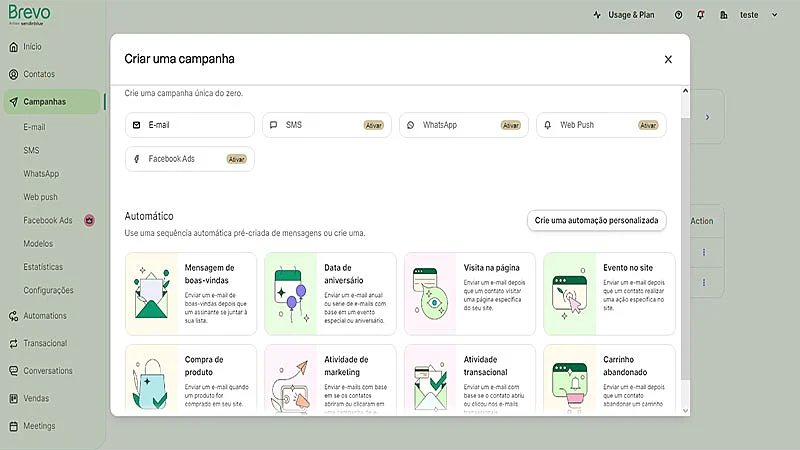Click the help question mark icon
This screenshot has height=450, width=800.
tap(679, 15)
